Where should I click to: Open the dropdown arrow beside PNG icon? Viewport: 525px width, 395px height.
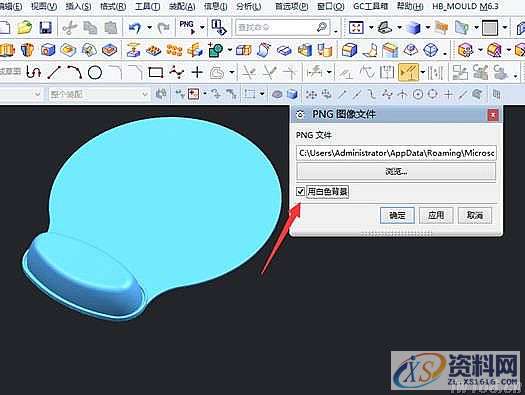coord(202,28)
